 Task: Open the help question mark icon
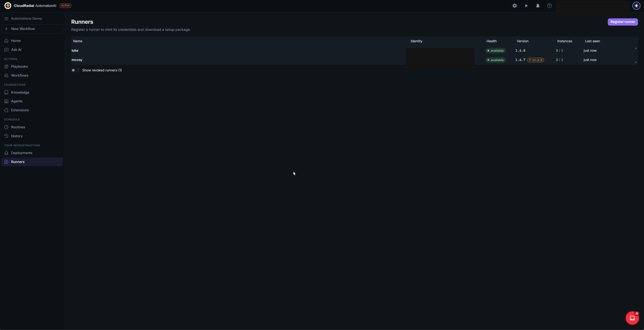coord(550,6)
